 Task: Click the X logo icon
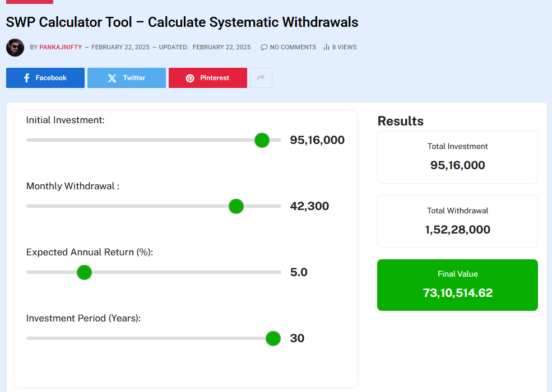[112, 78]
